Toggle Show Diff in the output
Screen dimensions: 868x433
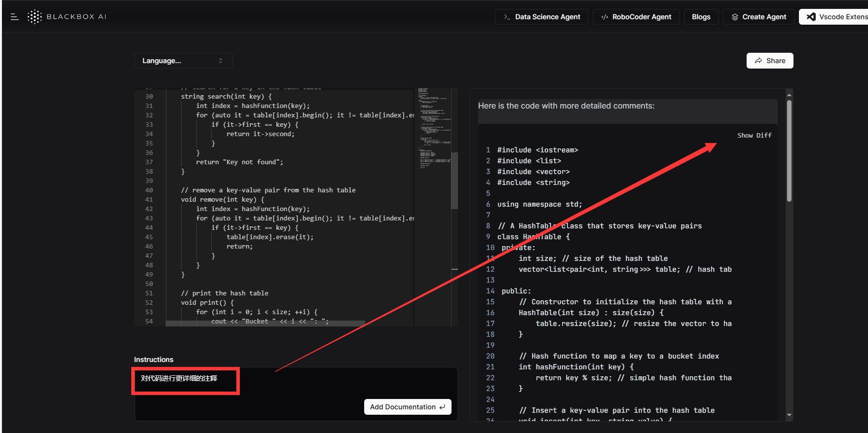(754, 135)
